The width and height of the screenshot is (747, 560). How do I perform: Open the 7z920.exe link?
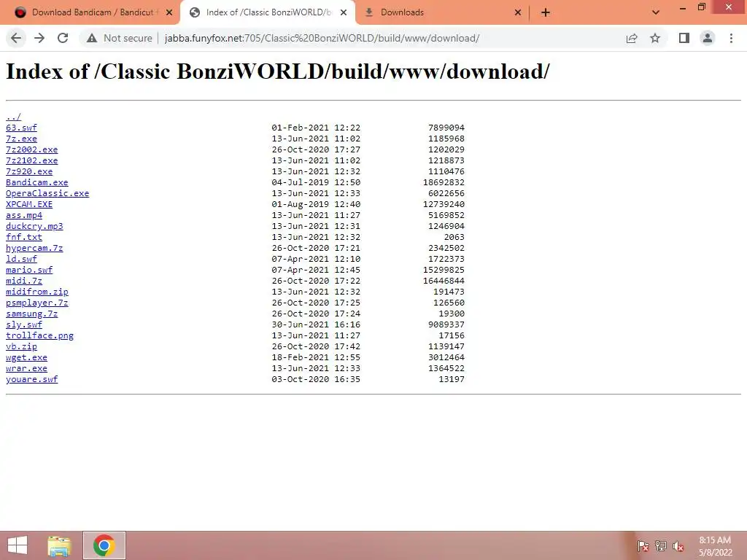click(x=29, y=171)
